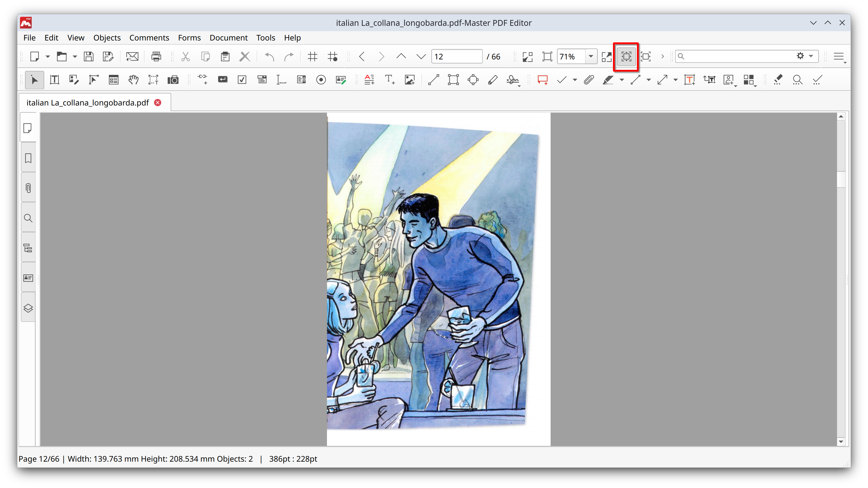Viewport: 868px width, 488px height.
Task: Open the File menu
Action: (29, 38)
